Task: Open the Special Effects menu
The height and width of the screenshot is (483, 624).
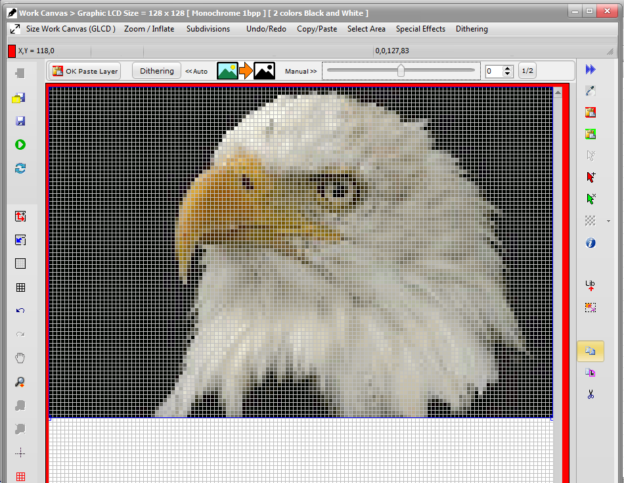Action: click(x=420, y=29)
